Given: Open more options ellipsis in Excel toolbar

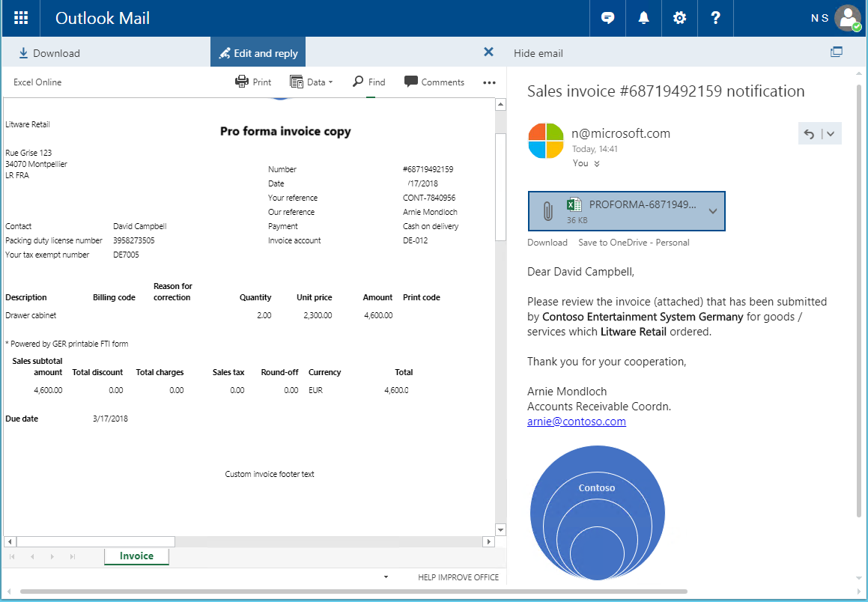Looking at the screenshot, I should click(489, 82).
